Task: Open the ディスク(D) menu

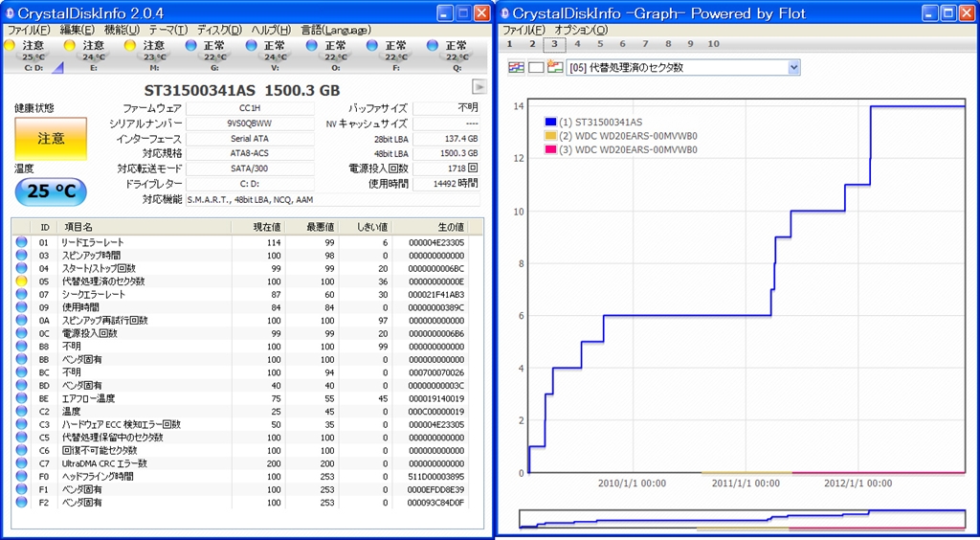Action: point(219,30)
